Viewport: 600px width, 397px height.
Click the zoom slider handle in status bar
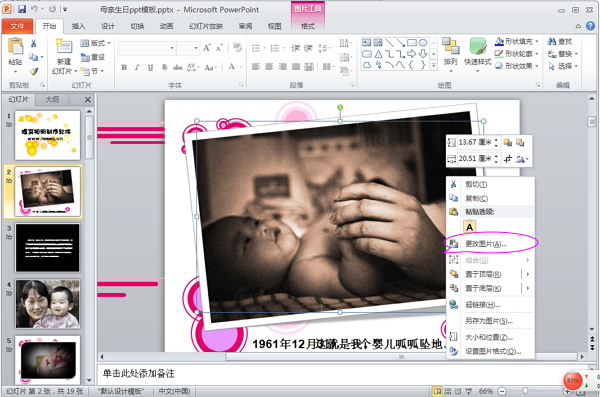(x=525, y=391)
